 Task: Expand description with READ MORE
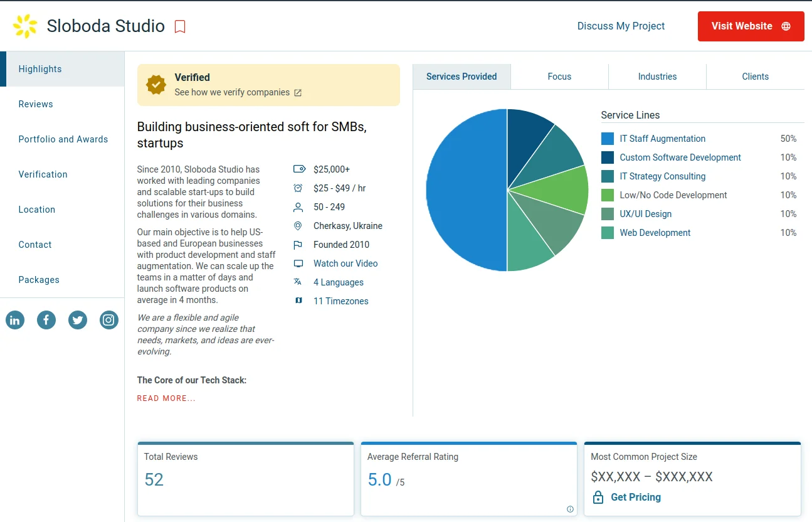tap(166, 398)
